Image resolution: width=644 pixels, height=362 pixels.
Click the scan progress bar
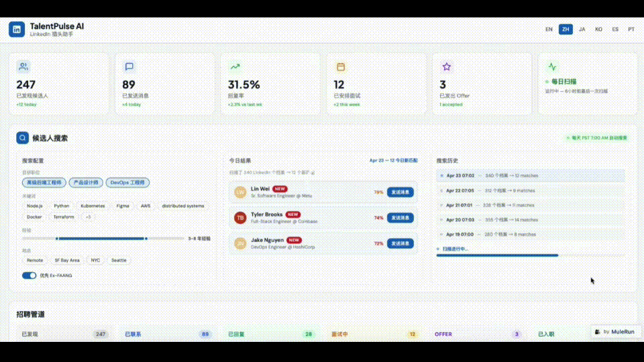pyautogui.click(x=530, y=255)
